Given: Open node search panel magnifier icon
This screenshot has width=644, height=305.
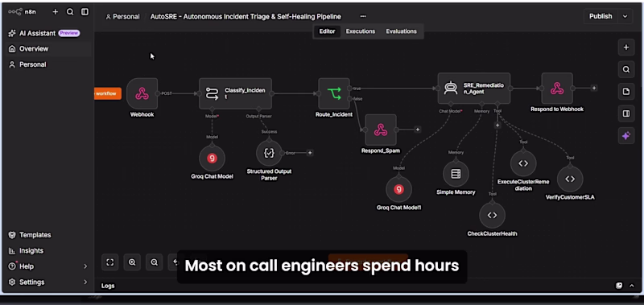Looking at the screenshot, I should pyautogui.click(x=626, y=69).
